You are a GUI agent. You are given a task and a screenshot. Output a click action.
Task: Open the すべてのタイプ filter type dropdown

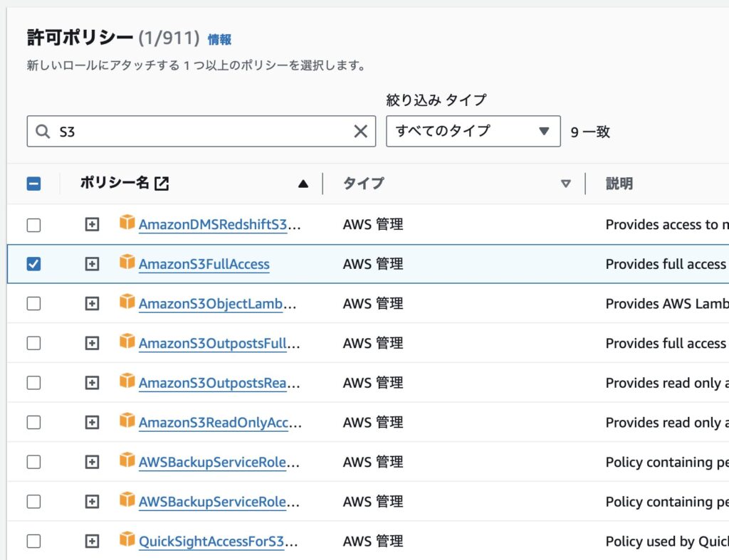[473, 131]
